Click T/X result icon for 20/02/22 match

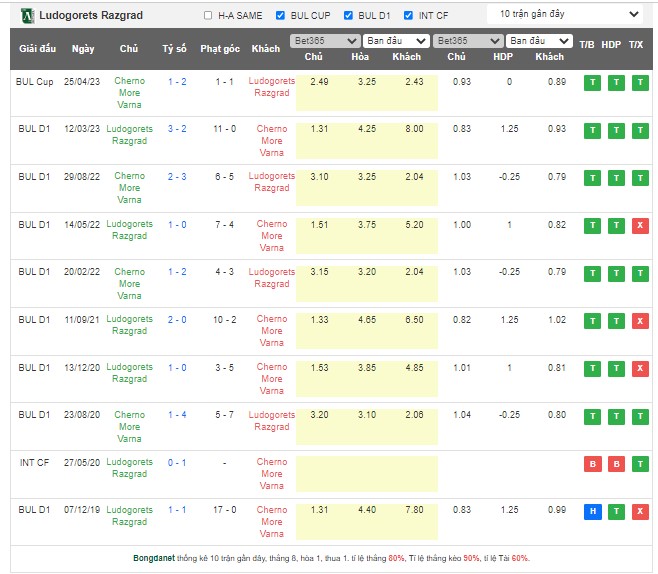[x=640, y=274]
